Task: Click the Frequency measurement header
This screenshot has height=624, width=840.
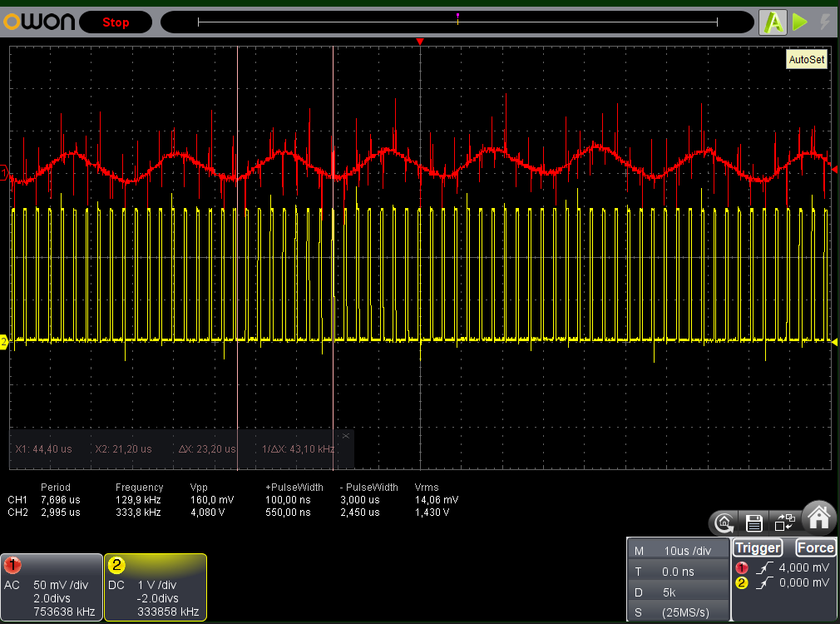Action: [139, 488]
